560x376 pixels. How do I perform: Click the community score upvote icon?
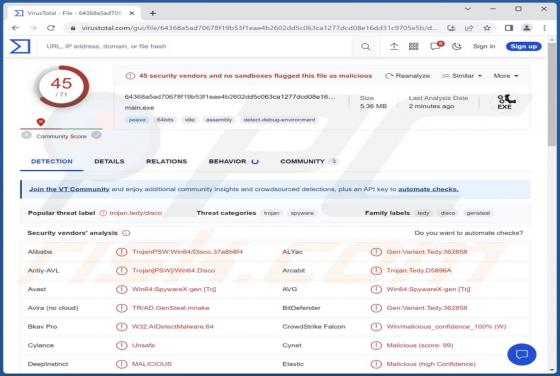pyautogui.click(x=96, y=135)
